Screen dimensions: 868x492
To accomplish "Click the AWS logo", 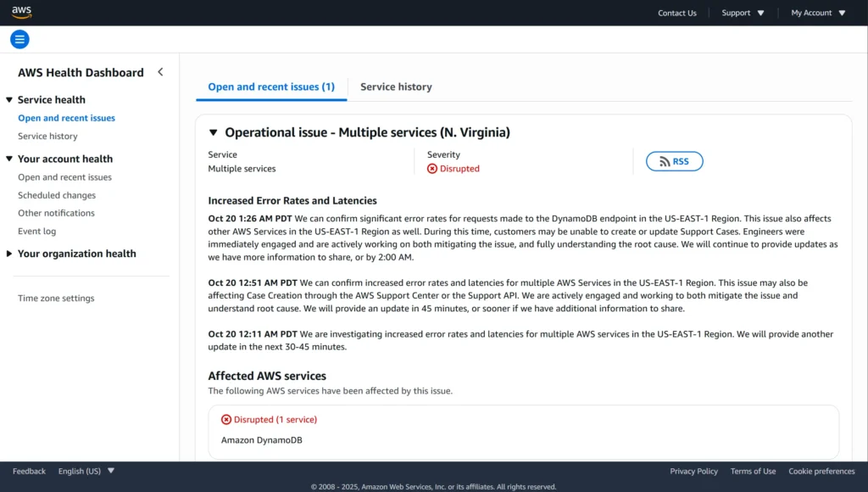I will [21, 12].
